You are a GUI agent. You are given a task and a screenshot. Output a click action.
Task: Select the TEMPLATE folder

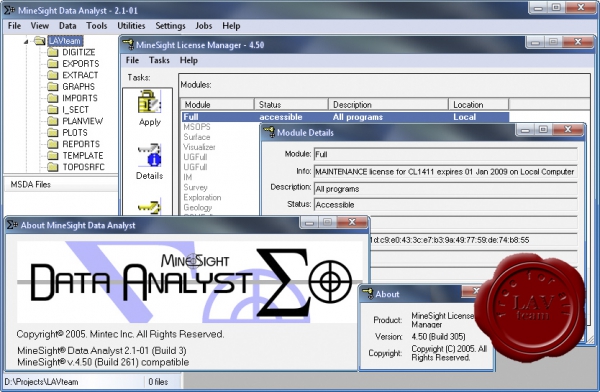pyautogui.click(x=83, y=155)
